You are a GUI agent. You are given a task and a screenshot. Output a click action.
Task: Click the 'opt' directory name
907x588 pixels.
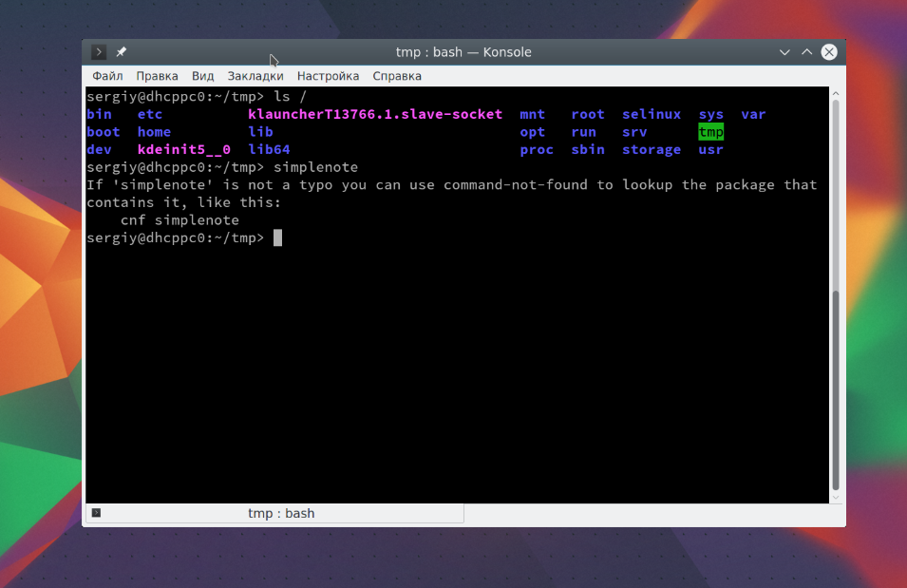coord(532,133)
